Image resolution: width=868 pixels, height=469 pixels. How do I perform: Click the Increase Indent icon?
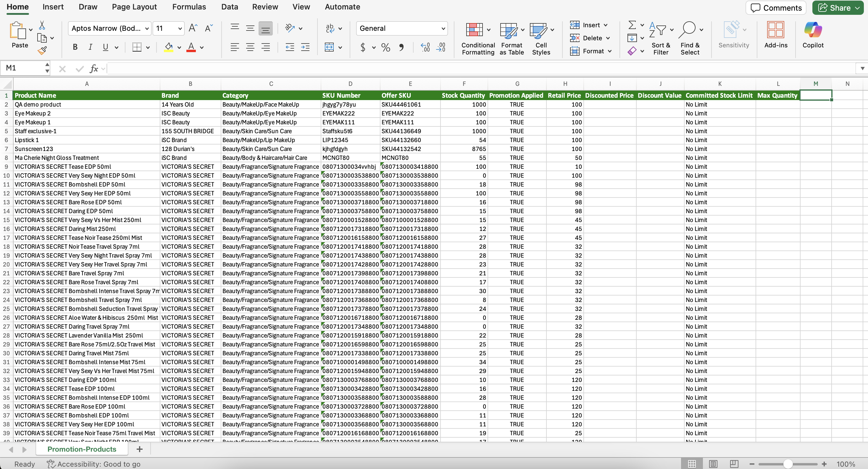[x=305, y=48]
